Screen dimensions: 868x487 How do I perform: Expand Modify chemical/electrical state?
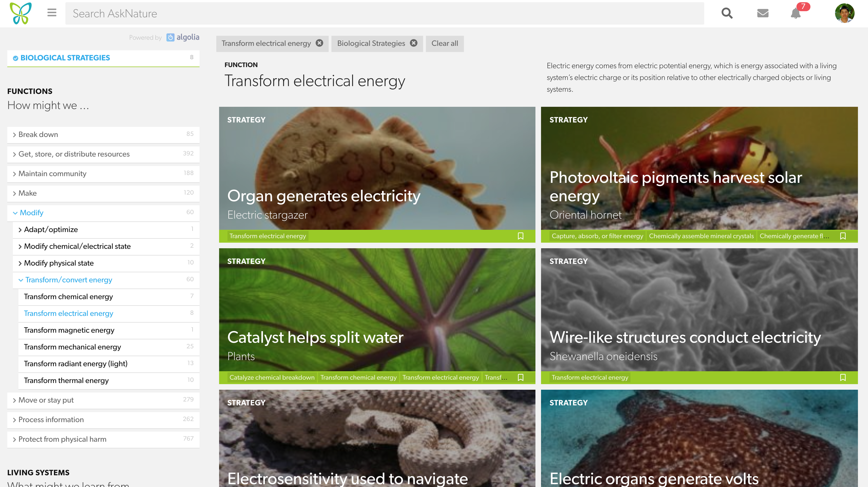[106, 246]
